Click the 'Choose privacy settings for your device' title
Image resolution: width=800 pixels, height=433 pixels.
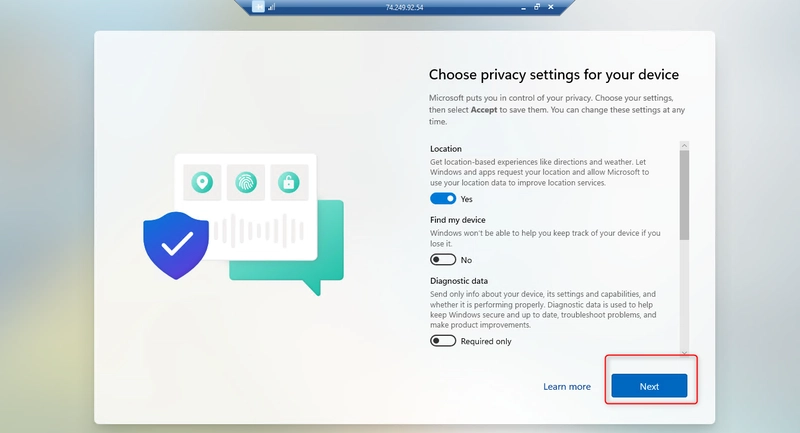tap(554, 74)
